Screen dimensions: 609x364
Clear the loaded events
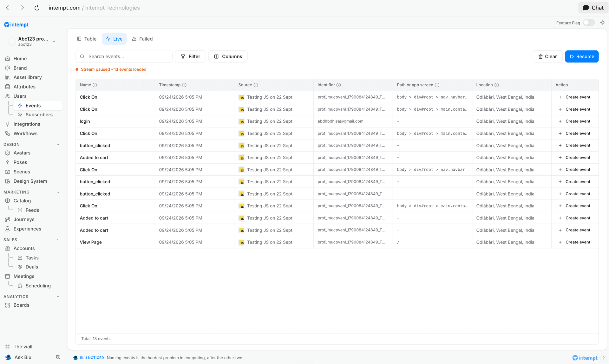(547, 57)
